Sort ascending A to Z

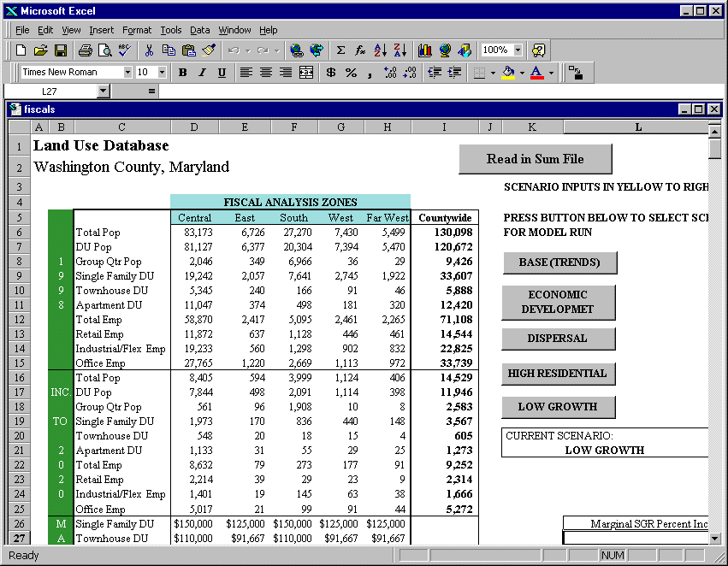coord(380,50)
